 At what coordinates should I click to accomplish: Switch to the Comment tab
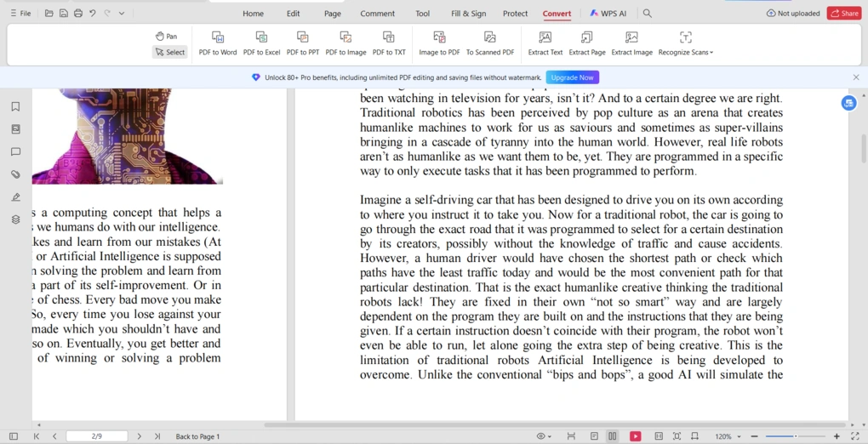[x=378, y=14]
